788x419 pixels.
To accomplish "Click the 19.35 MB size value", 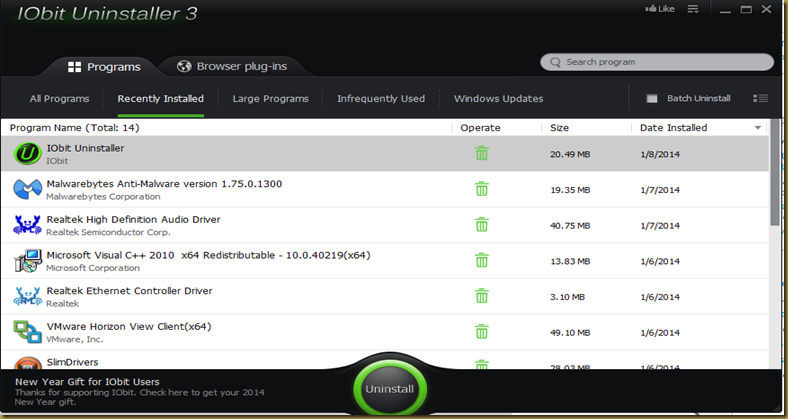I will (570, 190).
